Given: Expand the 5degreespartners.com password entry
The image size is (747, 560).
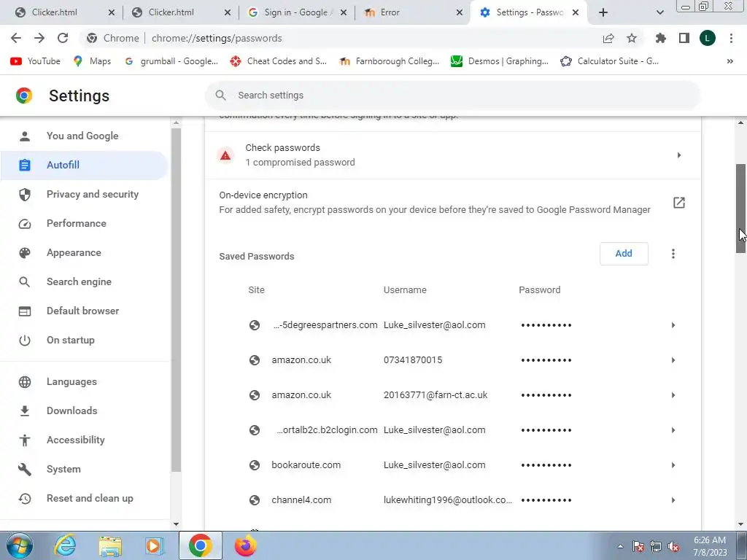Looking at the screenshot, I should [x=673, y=325].
